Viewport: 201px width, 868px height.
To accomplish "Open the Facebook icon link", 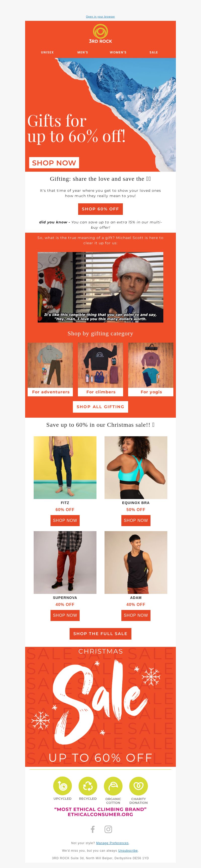I will 92,829.
